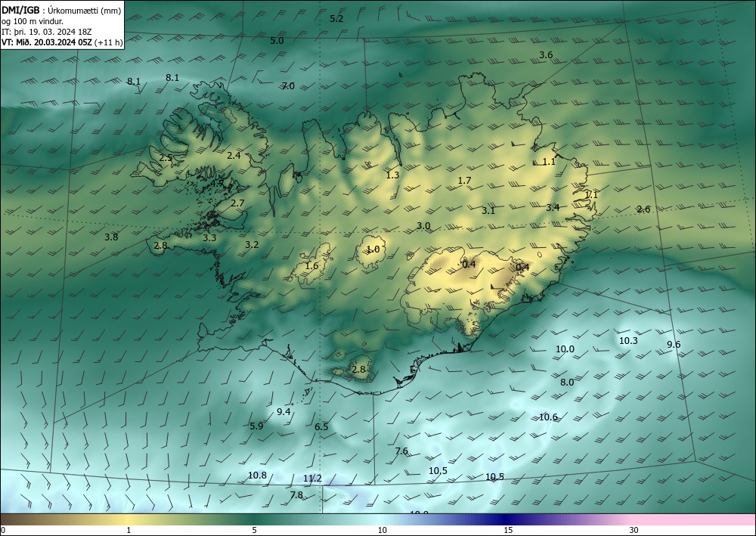
Task: Select the 'VT: Mið. 20.03.2024 05Z (+11 h)' line
Action: click(x=62, y=42)
